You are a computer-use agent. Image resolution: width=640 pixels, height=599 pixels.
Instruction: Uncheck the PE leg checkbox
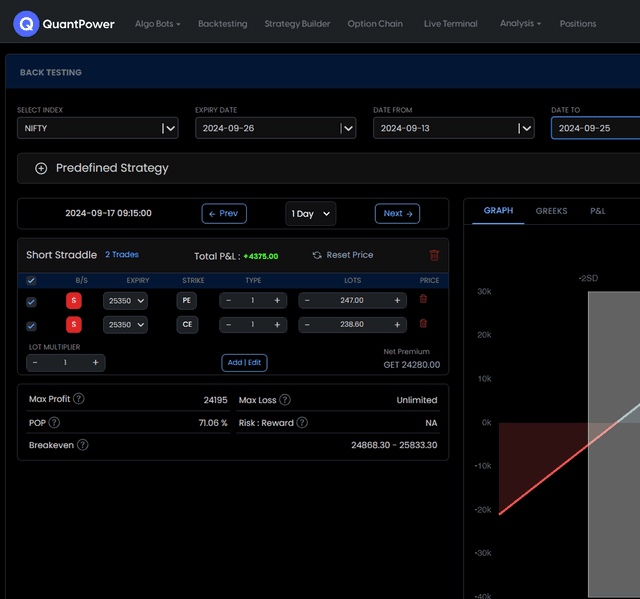coord(31,301)
